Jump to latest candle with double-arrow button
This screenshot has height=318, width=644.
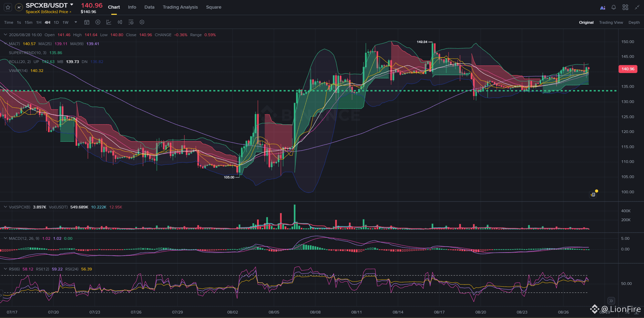coord(611,300)
